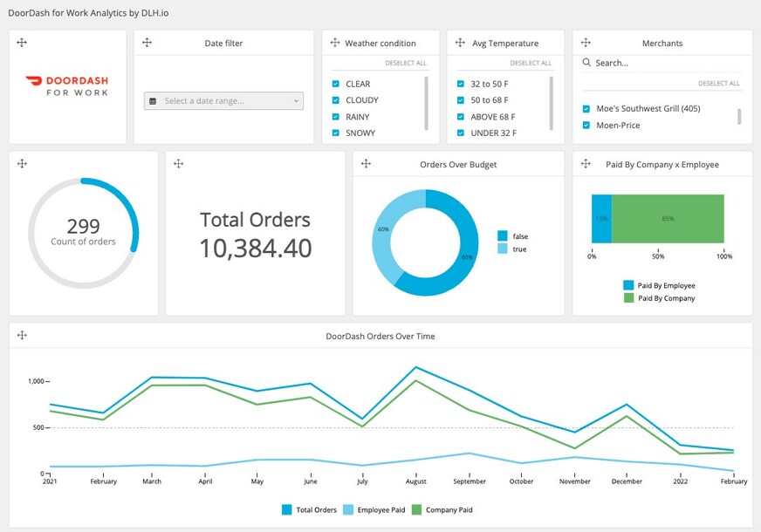Click the Company Paid legend swatch
Viewport: 761px width, 532px height.
click(416, 509)
